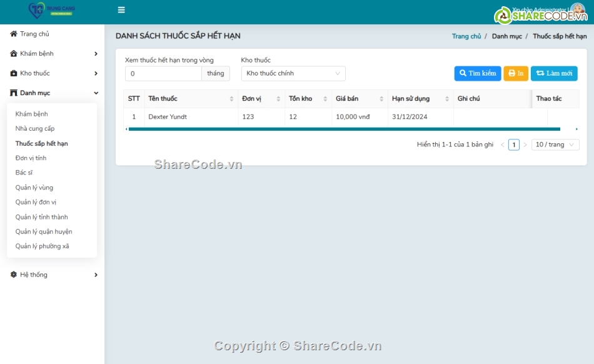Screen dimensions: 594x364
Task: Open Quản lý tỉnh thành menu item
Action: point(42,217)
